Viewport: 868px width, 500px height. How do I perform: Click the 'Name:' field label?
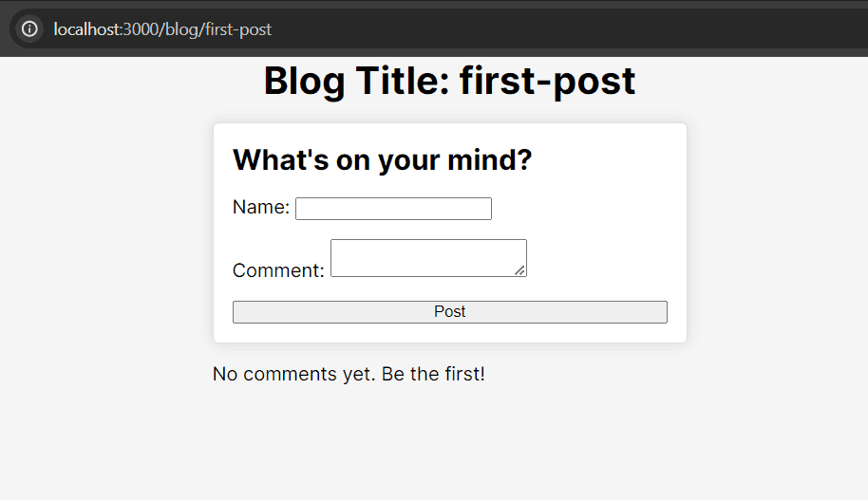(x=260, y=207)
